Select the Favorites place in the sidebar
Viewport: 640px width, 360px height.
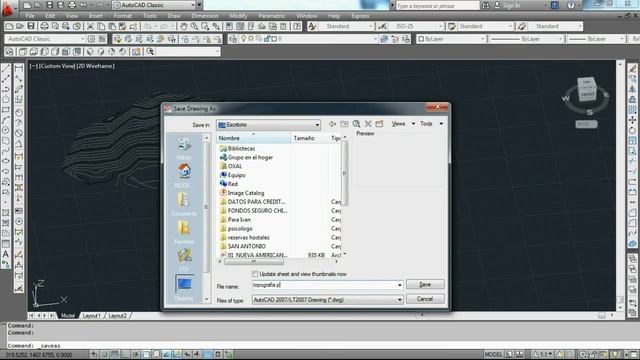pos(184,231)
